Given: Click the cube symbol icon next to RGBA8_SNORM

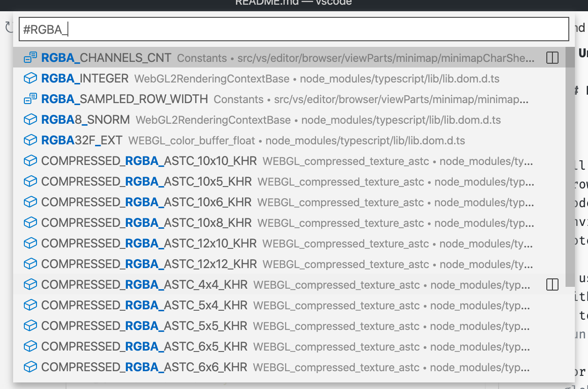Looking at the screenshot, I should point(29,120).
